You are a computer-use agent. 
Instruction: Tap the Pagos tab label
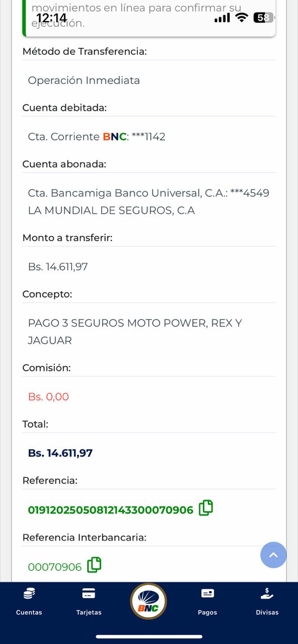[x=207, y=612]
